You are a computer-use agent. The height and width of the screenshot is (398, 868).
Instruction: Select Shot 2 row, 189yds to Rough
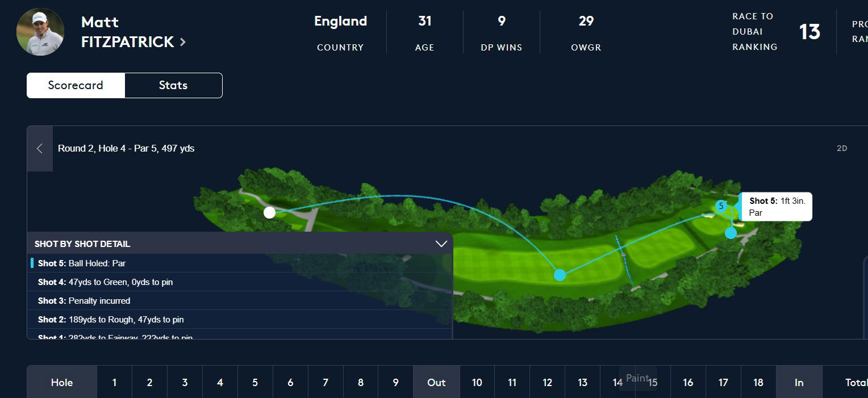click(241, 320)
